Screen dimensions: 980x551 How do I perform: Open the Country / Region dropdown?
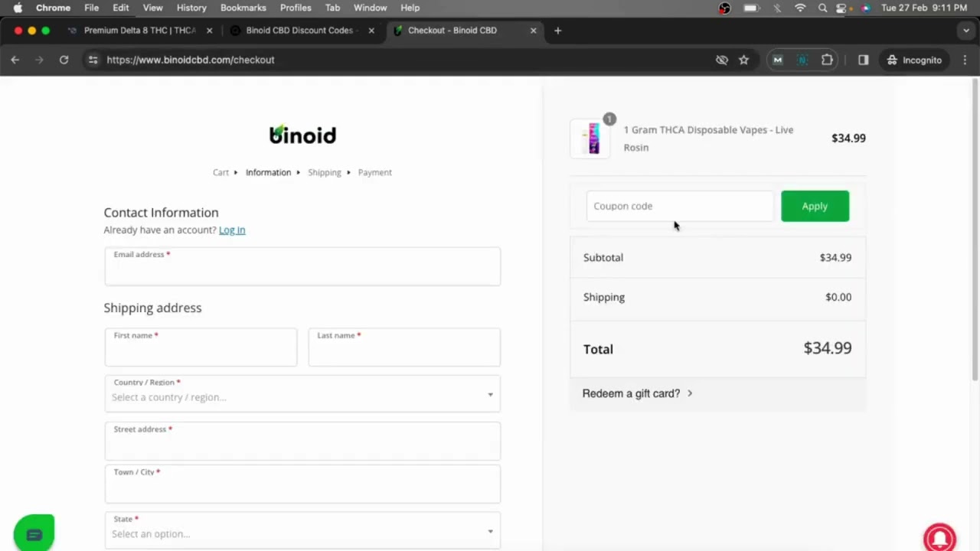[302, 394]
